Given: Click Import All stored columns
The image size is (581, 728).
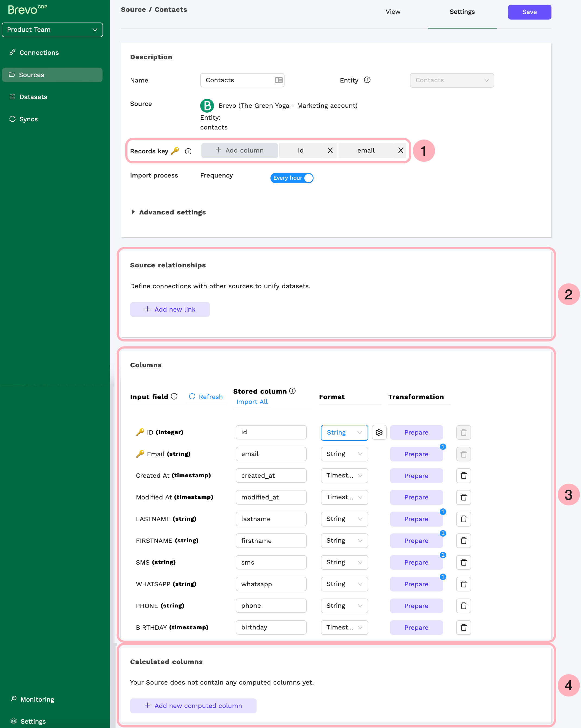Looking at the screenshot, I should point(252,401).
